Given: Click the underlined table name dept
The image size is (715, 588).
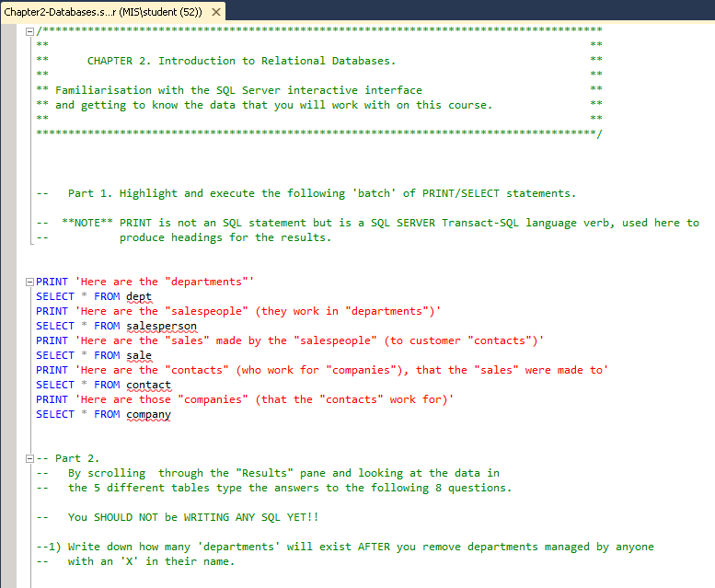Looking at the screenshot, I should pos(139,296).
